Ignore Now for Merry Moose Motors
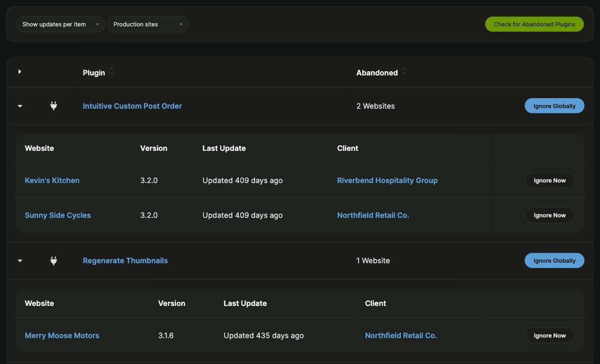 tap(549, 336)
